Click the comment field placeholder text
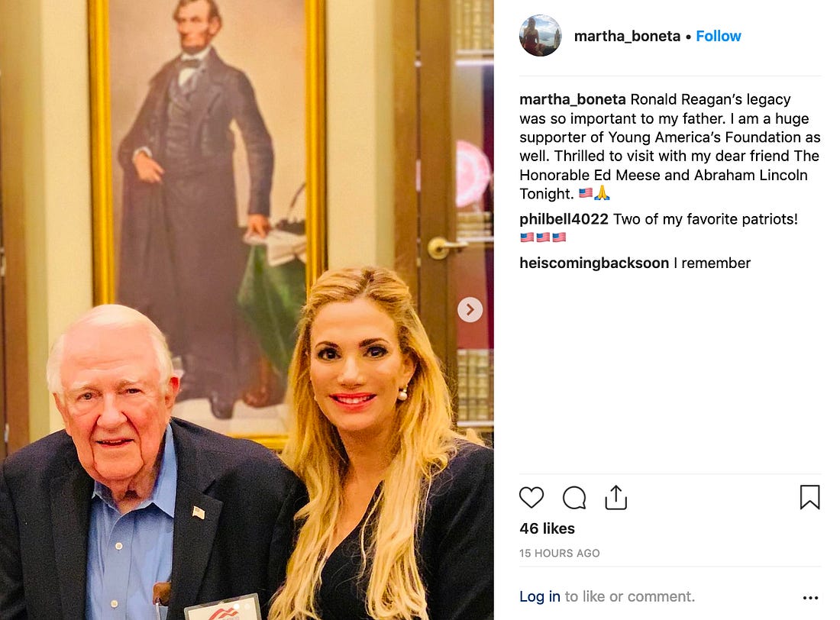840x620 pixels. (x=630, y=596)
